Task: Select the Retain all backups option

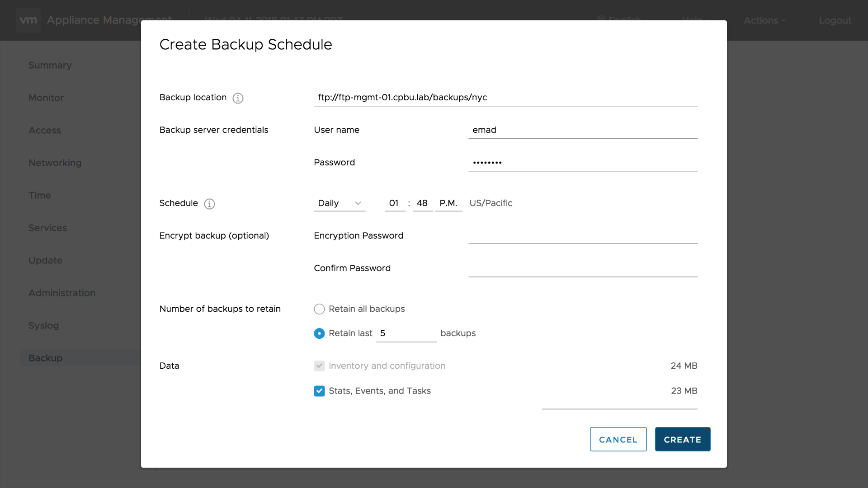Action: [x=320, y=309]
